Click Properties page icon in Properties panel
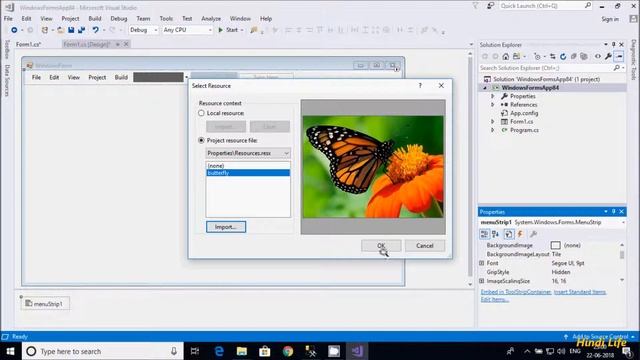640x360 pixels. coord(509,234)
